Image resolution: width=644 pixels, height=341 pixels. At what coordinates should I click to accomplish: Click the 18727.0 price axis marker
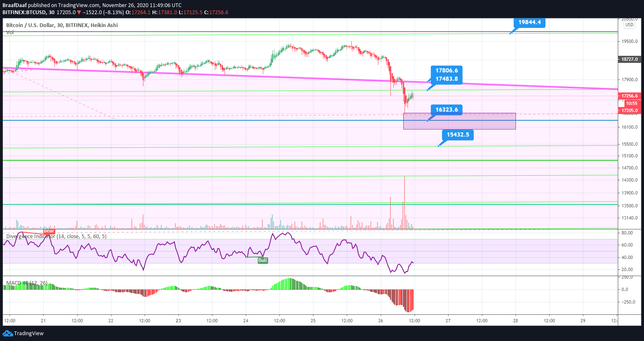[x=629, y=60]
